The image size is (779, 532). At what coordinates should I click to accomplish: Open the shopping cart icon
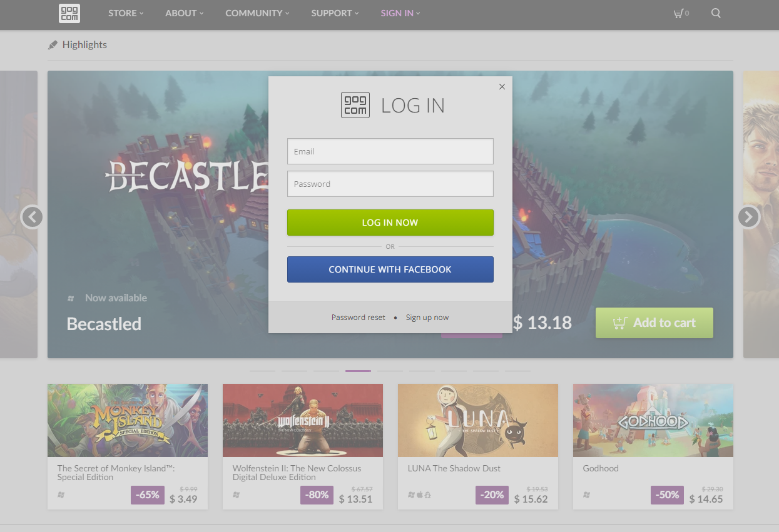[x=678, y=13]
